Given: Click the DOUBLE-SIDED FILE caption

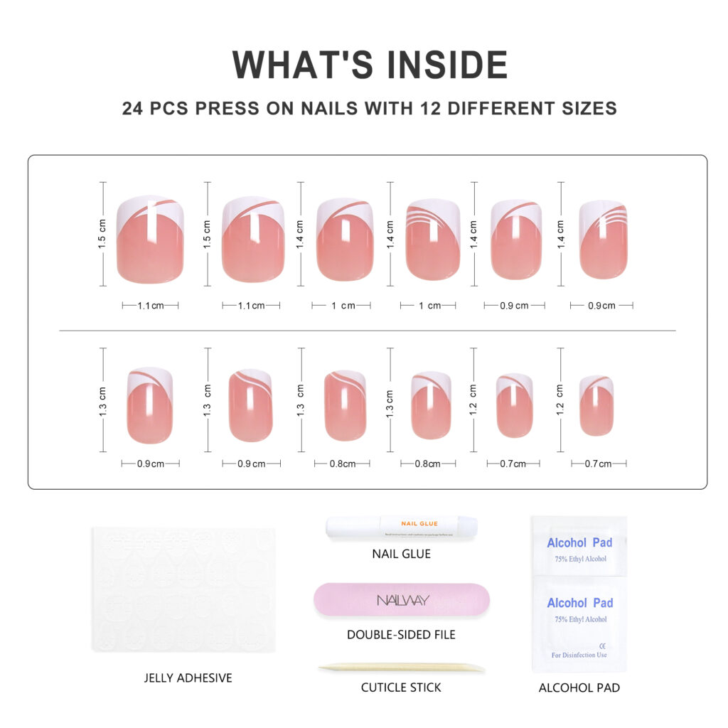Looking at the screenshot, I should [x=401, y=634].
